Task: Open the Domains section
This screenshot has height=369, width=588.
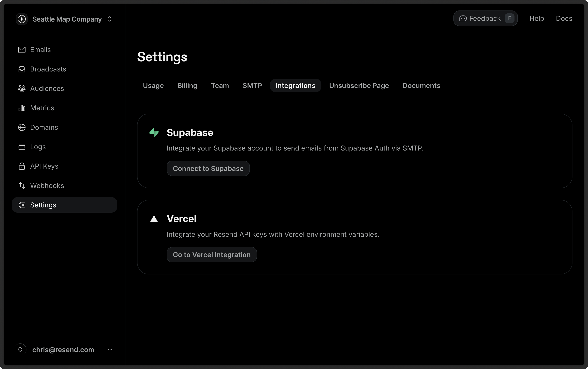Action: [44, 127]
